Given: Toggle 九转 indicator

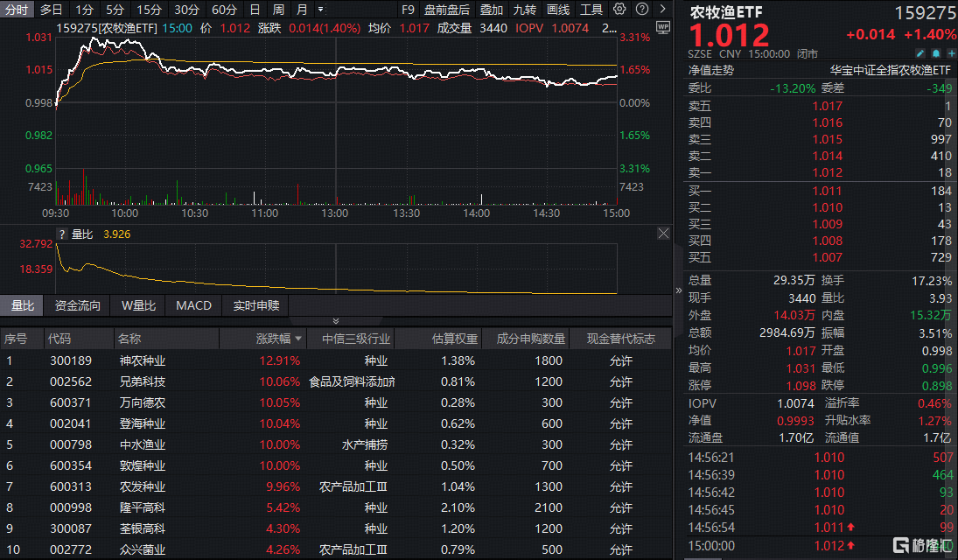Looking at the screenshot, I should coord(525,10).
